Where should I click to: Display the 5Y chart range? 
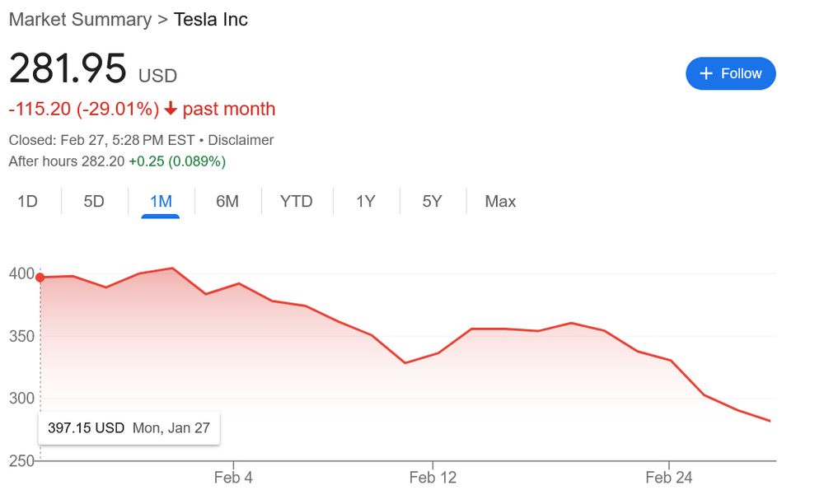432,202
